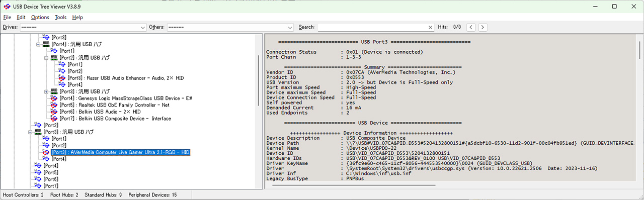The width and height of the screenshot is (644, 200).
Task: Click the 'USB Version : 2.0' line
Action: click(x=359, y=82)
